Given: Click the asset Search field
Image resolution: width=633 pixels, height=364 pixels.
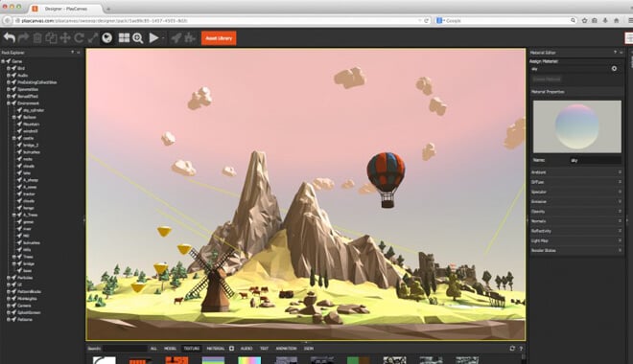Looking at the screenshot, I should point(125,349).
